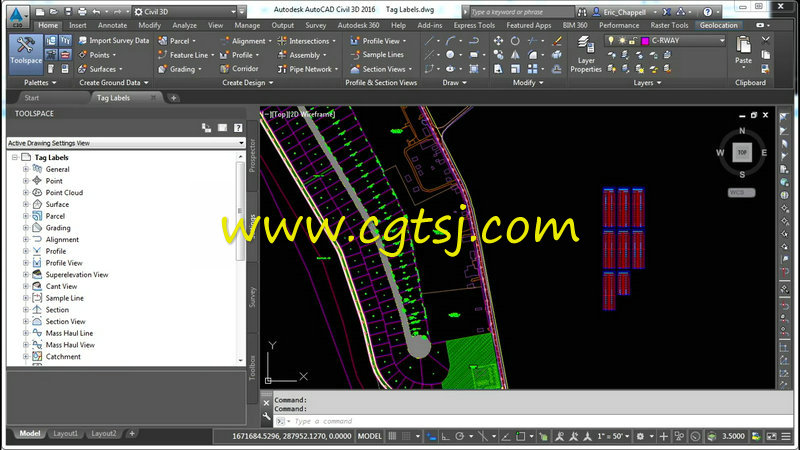Screen dimensions: 800x450
Task: Click the search keyword input field
Action: [x=520, y=11]
